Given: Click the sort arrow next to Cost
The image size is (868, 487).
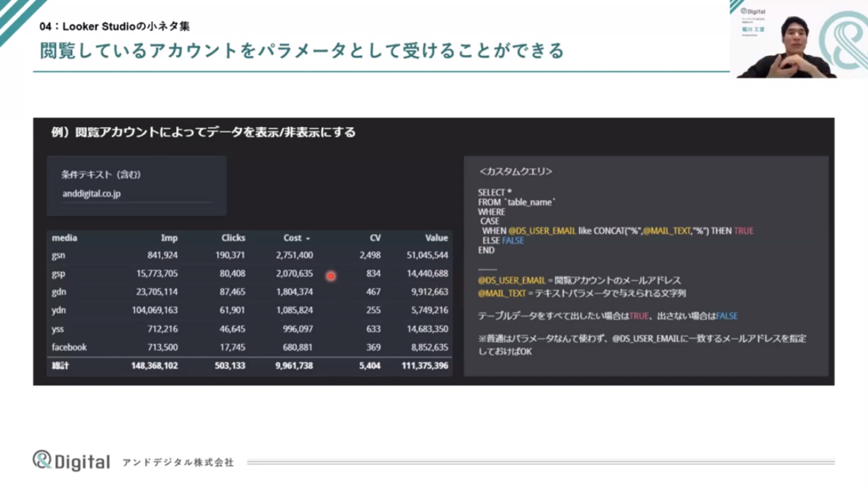Looking at the screenshot, I should point(308,239).
